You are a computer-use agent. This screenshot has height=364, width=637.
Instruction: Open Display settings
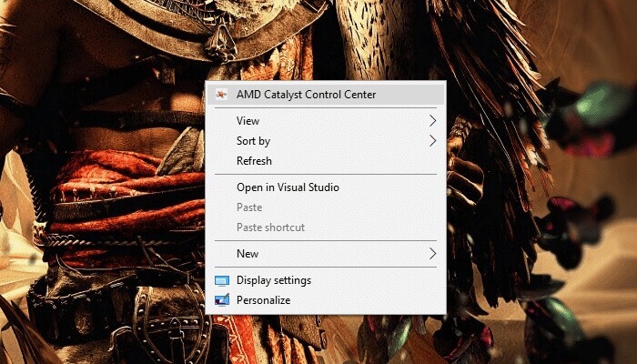point(326,280)
